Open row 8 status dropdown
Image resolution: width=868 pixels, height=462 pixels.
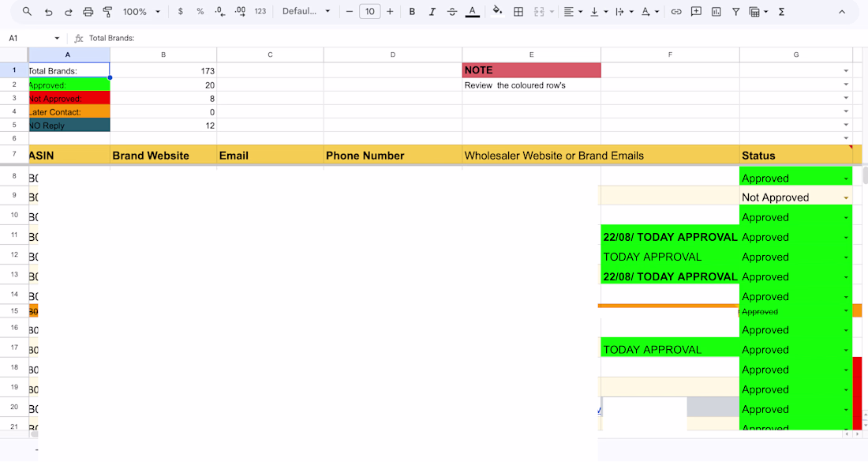846,178
